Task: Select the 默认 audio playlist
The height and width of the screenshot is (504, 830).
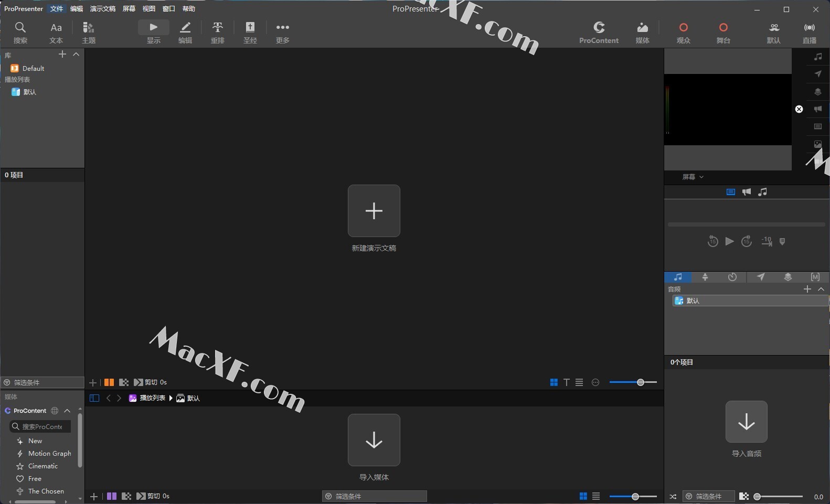Action: 750,301
